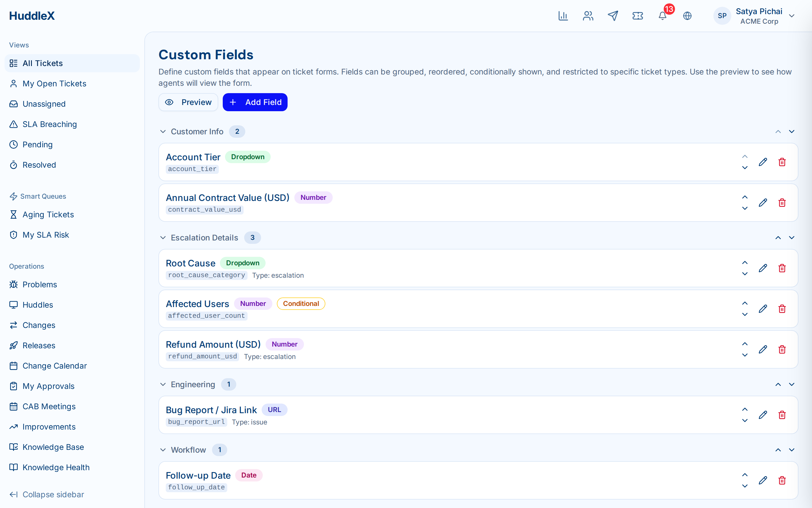Click the Conditional badge on Affected Users
Viewport: 812px width, 508px height.
point(301,304)
